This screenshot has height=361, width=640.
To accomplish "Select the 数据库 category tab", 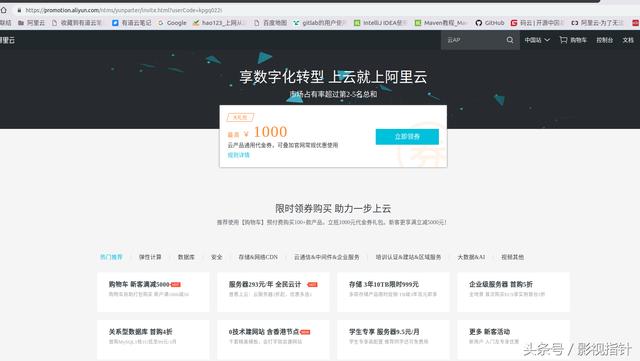I will pyautogui.click(x=186, y=257).
